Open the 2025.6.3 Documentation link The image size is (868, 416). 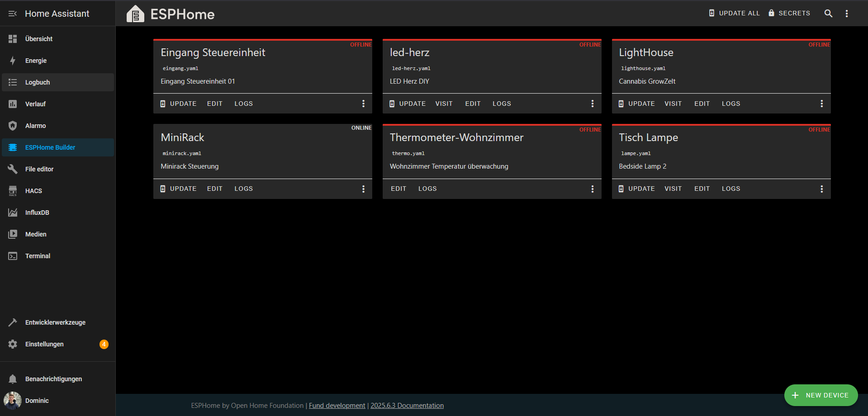407,406
